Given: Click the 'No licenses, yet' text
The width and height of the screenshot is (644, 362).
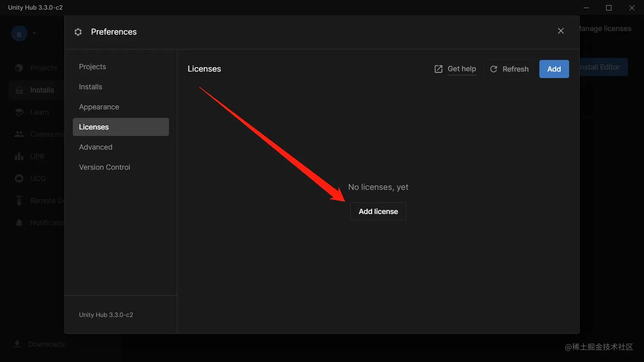Looking at the screenshot, I should (378, 187).
